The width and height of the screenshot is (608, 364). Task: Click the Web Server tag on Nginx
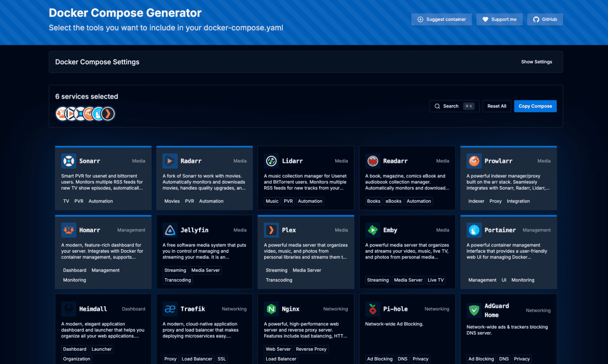(x=278, y=349)
